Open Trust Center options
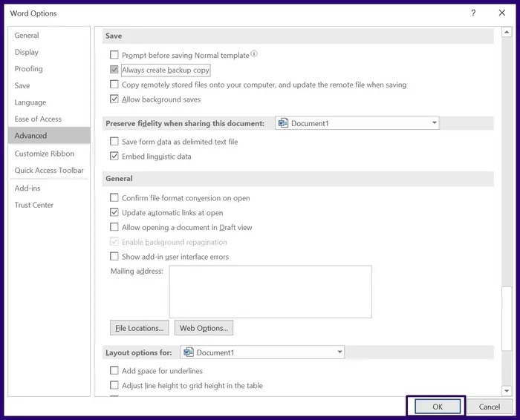Screen dimensions: 520x420 (49, 205)
